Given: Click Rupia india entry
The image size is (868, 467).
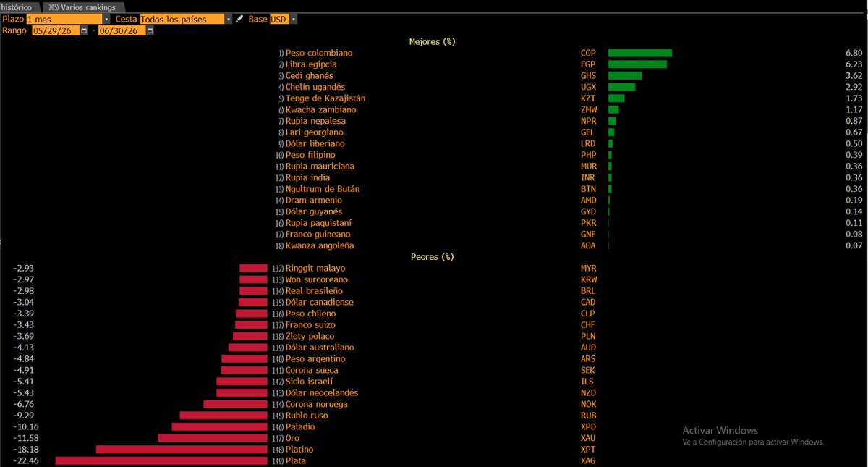Looking at the screenshot, I should click(x=307, y=177).
